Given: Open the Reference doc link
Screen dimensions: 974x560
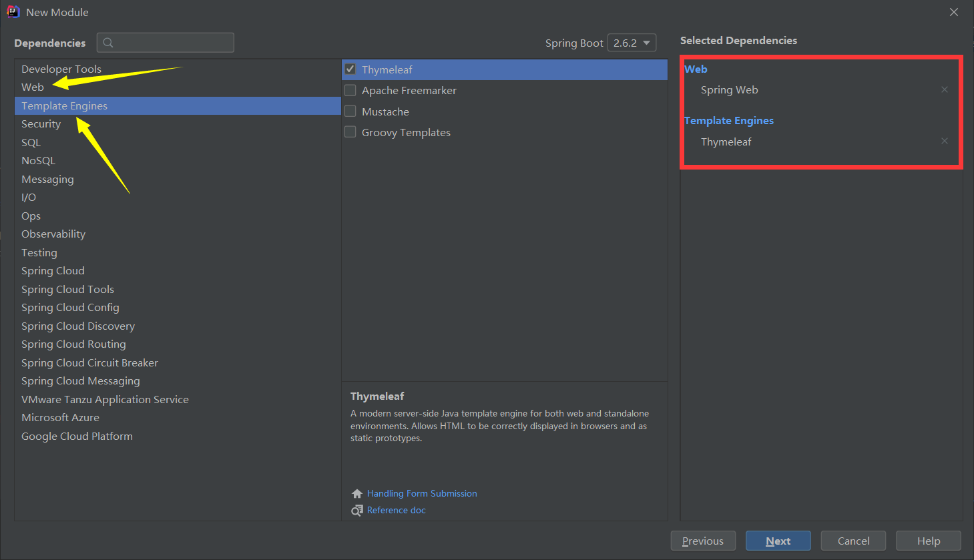Looking at the screenshot, I should pos(397,511).
